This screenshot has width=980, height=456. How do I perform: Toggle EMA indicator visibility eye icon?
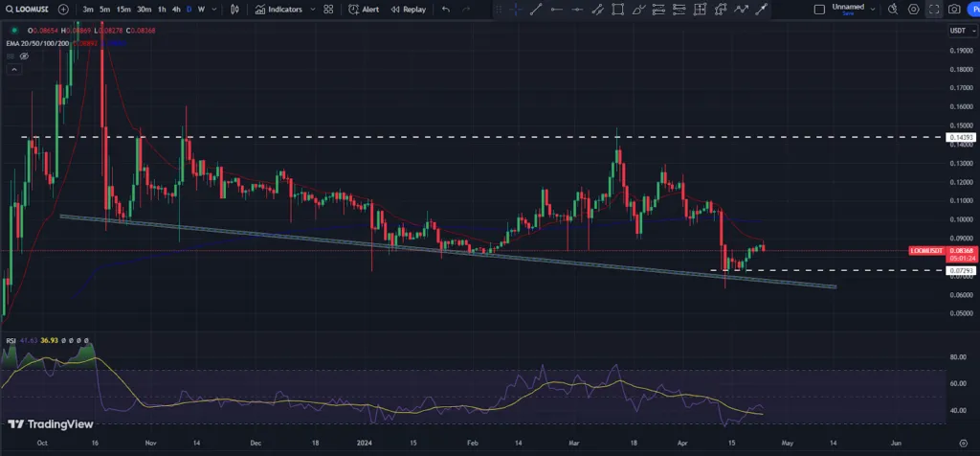24,57
